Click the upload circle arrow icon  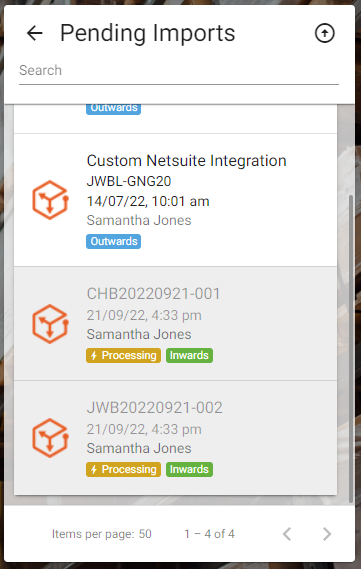click(324, 33)
